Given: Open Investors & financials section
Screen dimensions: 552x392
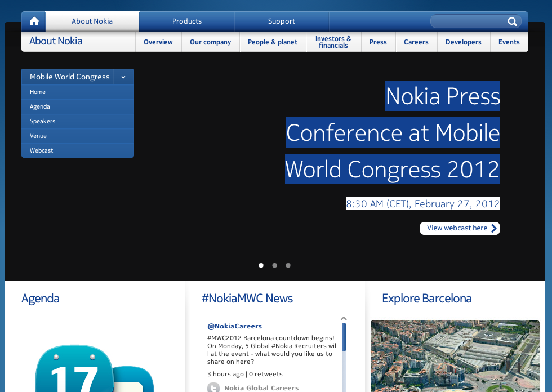Looking at the screenshot, I should 333,42.
